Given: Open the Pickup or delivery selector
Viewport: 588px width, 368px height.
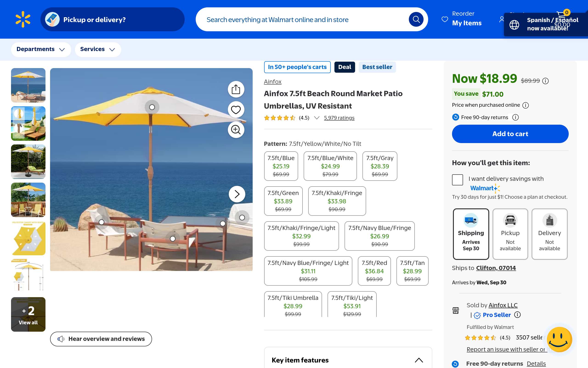Looking at the screenshot, I should point(113,19).
